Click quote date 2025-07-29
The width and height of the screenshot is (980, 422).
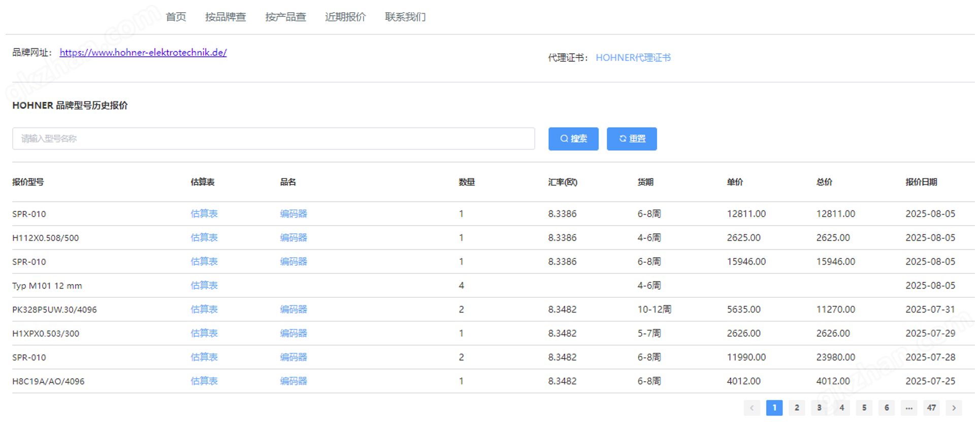930,333
